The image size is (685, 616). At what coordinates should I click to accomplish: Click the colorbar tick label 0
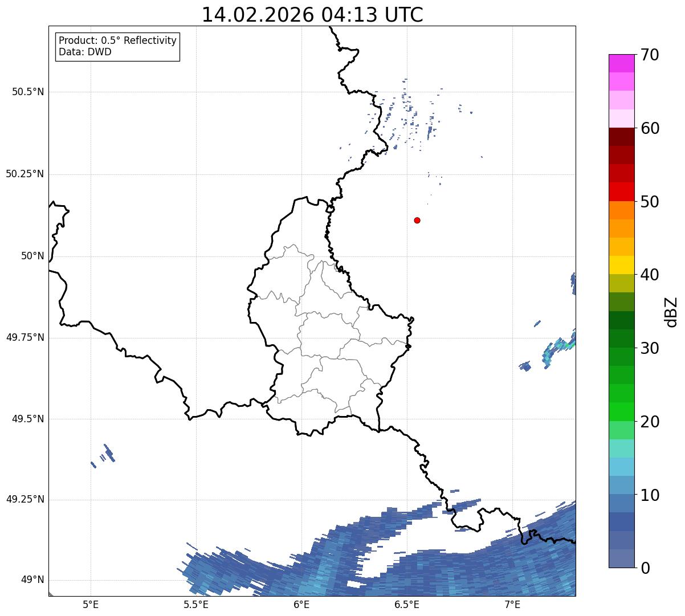pos(645,568)
